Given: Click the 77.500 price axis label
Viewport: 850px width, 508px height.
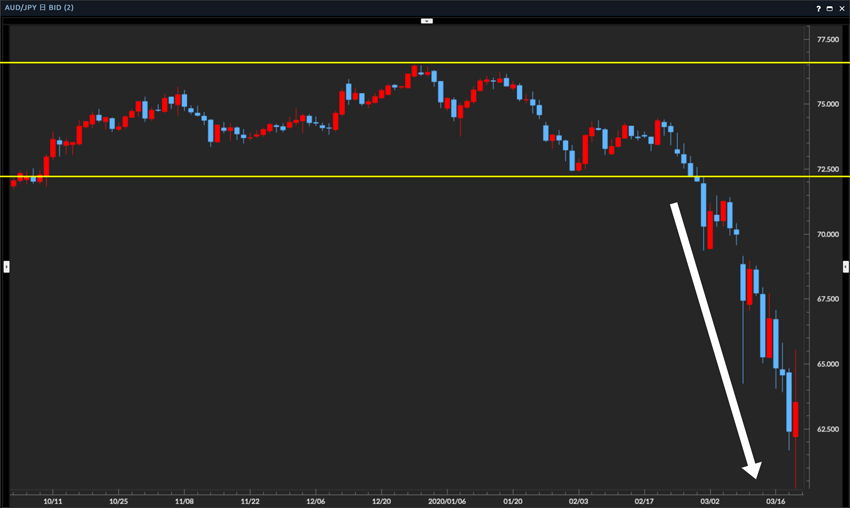Looking at the screenshot, I should [827, 40].
